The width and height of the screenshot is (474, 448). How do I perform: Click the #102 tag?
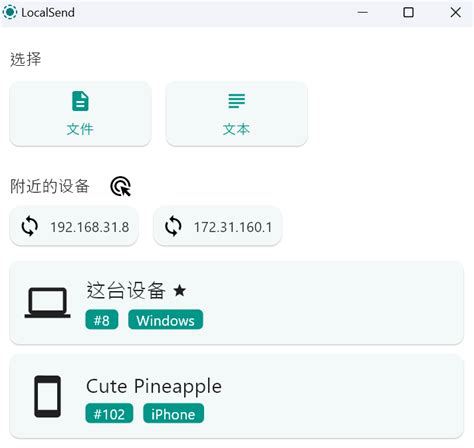tap(109, 413)
